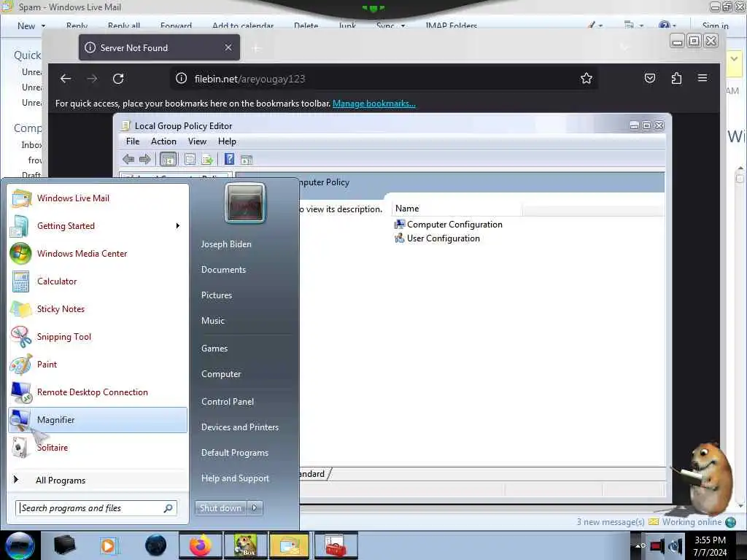The image size is (747, 560).
Task: Go back in Firefox browser
Action: click(x=66, y=79)
